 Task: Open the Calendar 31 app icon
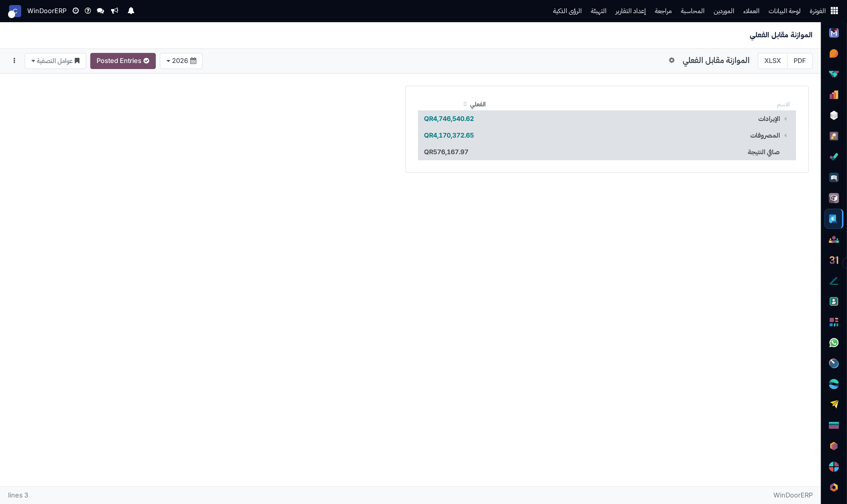pos(834,260)
